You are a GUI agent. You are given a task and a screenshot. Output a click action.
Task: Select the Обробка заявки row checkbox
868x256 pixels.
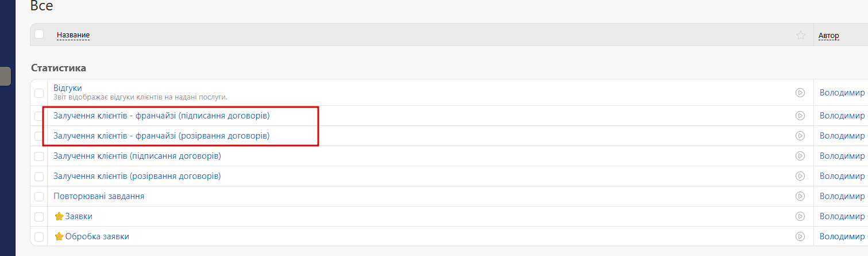[x=39, y=236]
